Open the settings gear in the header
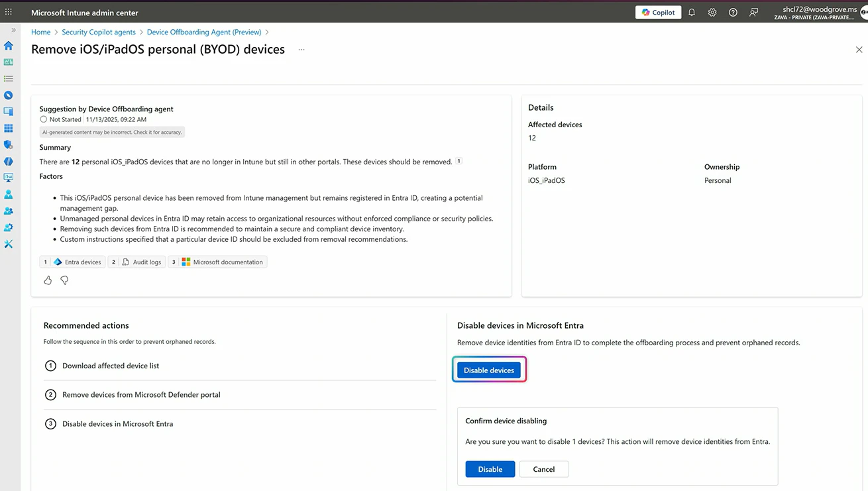This screenshot has width=868, height=491. (712, 12)
